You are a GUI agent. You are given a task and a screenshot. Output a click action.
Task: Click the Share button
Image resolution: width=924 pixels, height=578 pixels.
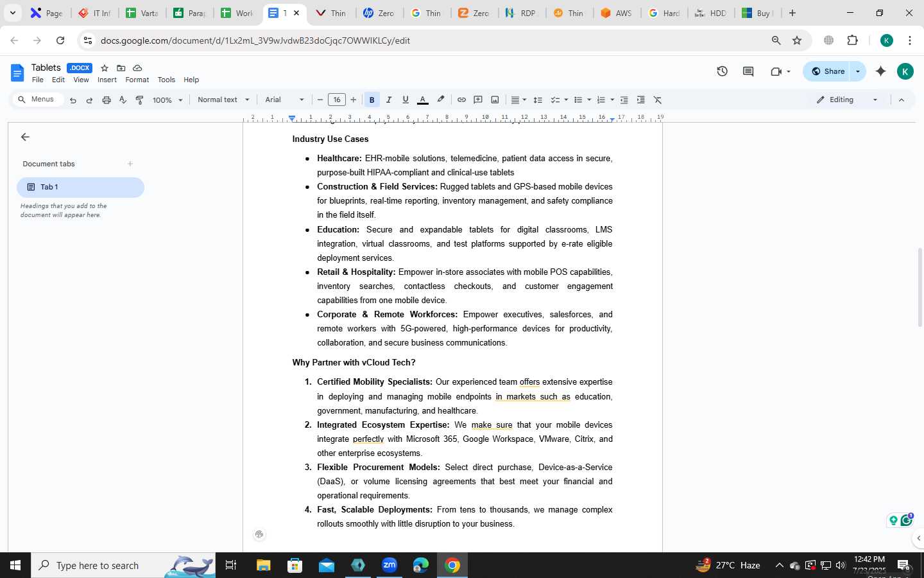(x=827, y=71)
